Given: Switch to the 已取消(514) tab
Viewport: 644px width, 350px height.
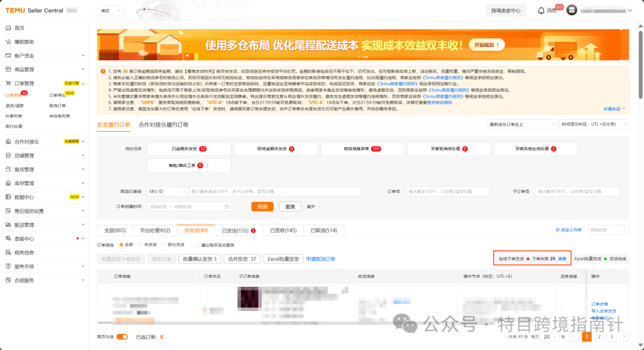Looking at the screenshot, I should (324, 231).
